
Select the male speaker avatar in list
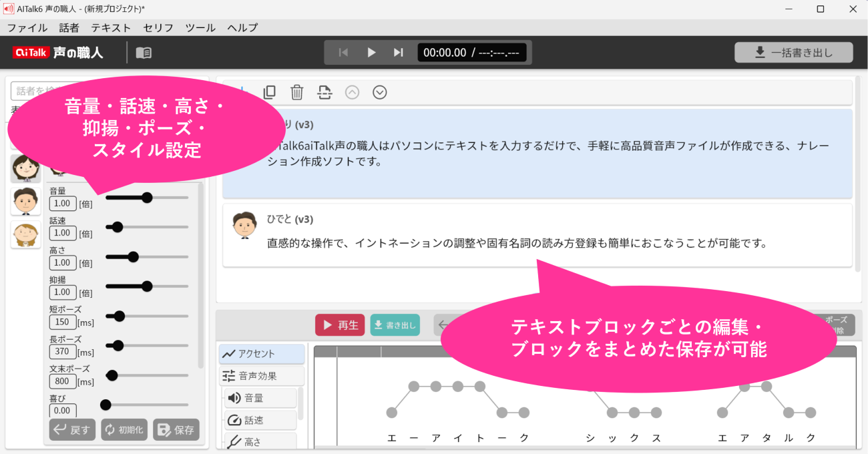tap(25, 201)
